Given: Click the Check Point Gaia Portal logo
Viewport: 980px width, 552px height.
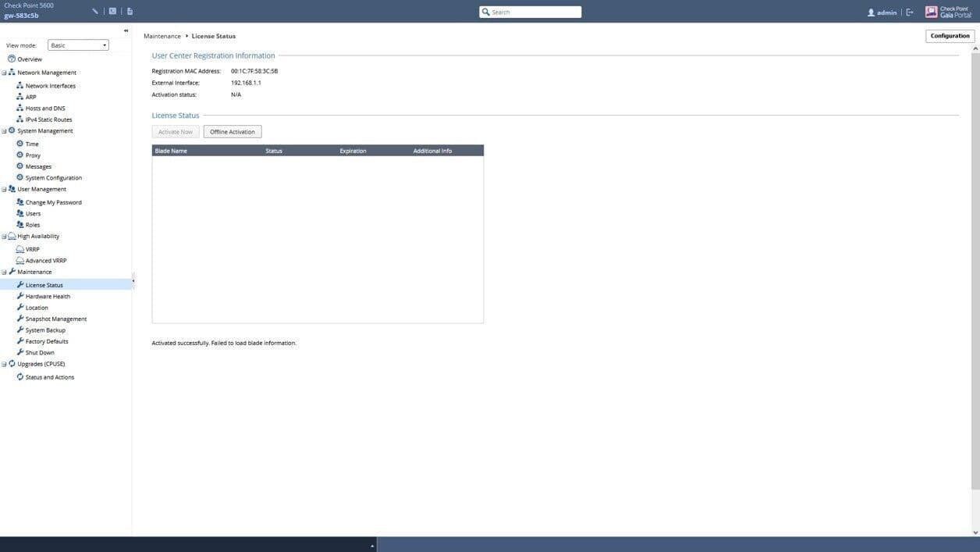Looking at the screenshot, I should point(949,12).
